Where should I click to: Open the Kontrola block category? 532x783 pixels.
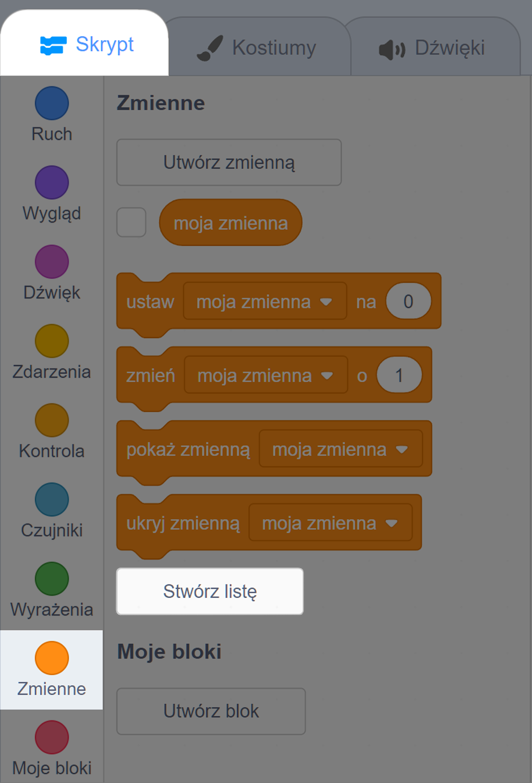point(51,420)
